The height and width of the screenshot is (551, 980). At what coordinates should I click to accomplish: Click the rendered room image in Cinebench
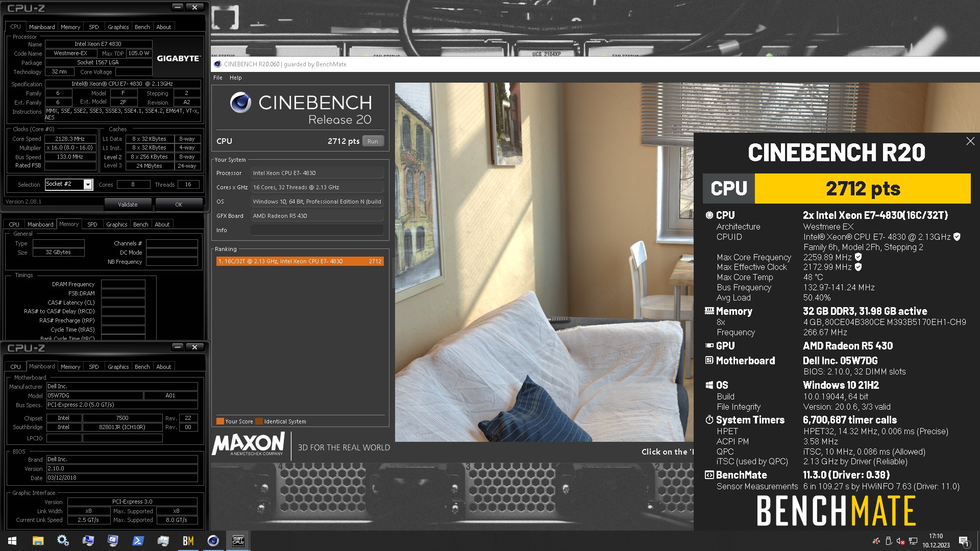(x=544, y=262)
